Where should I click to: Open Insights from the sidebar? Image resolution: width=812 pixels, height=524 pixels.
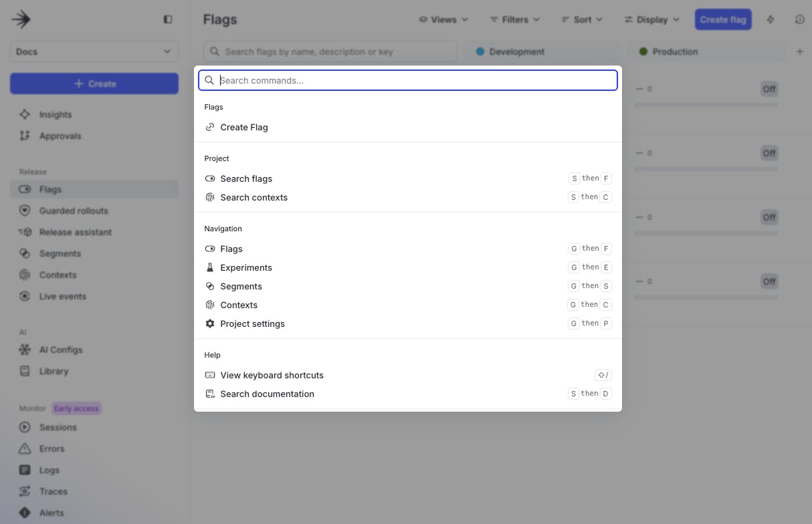(x=55, y=114)
